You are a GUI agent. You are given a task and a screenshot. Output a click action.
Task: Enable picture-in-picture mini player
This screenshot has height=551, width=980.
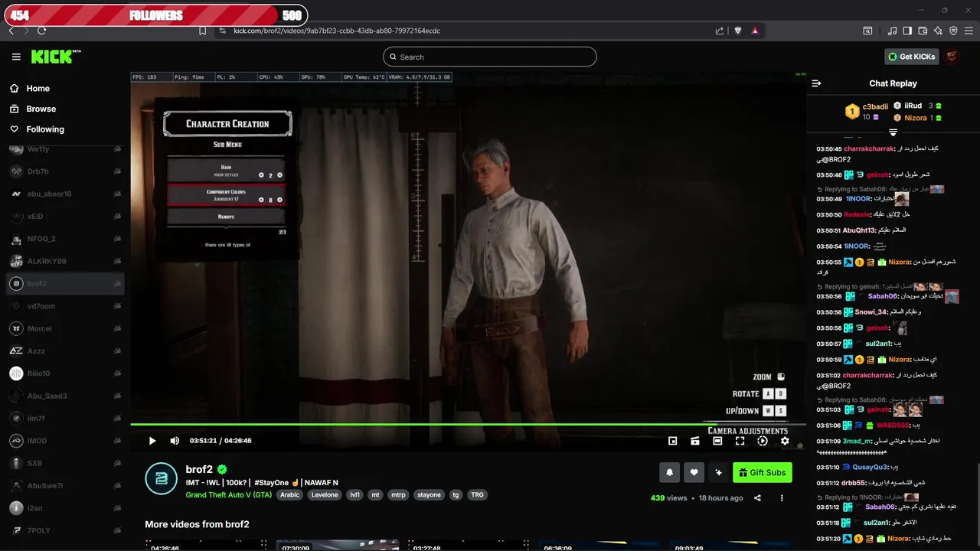pyautogui.click(x=672, y=441)
